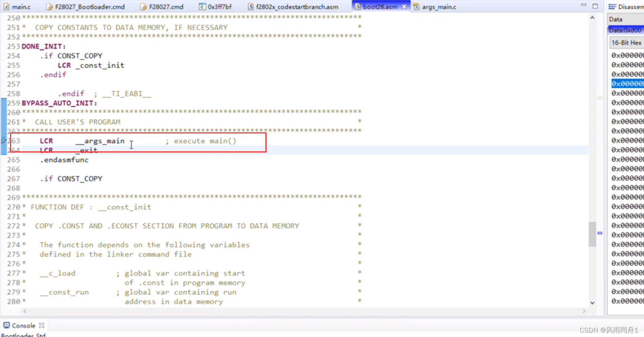This screenshot has height=337, width=644.
Task: Open the 16-Bit Hex format dropdown
Action: pyautogui.click(x=627, y=42)
